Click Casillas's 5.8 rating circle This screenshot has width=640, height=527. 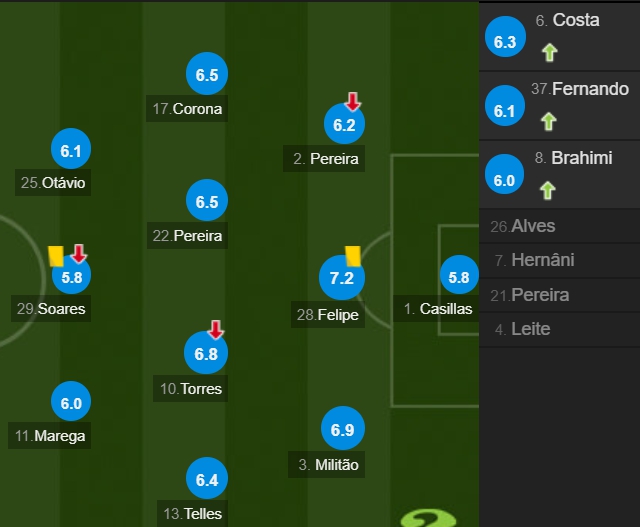pos(459,275)
